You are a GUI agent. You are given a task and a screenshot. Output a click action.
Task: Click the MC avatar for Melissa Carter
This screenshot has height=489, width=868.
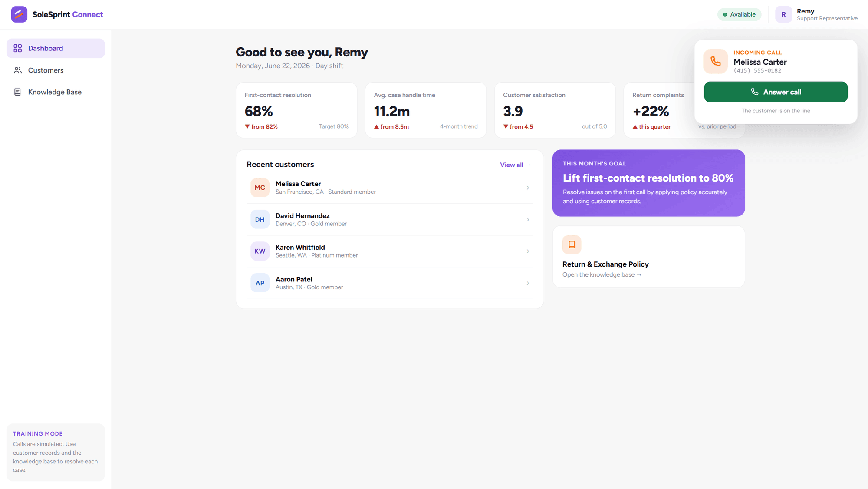click(260, 188)
